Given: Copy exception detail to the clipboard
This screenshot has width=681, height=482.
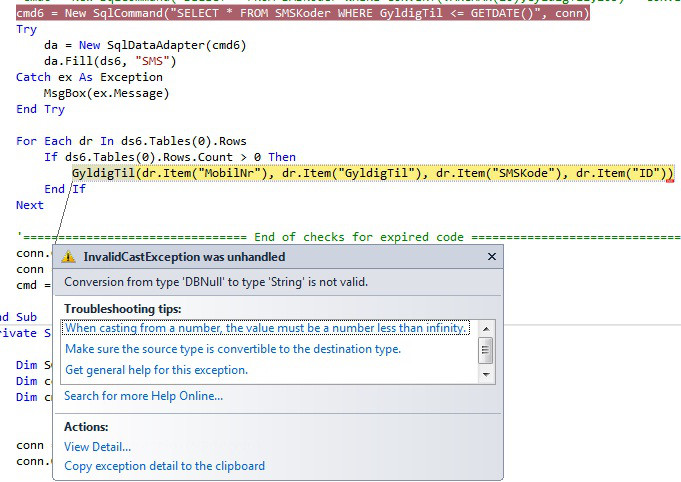Looking at the screenshot, I should click(x=164, y=466).
